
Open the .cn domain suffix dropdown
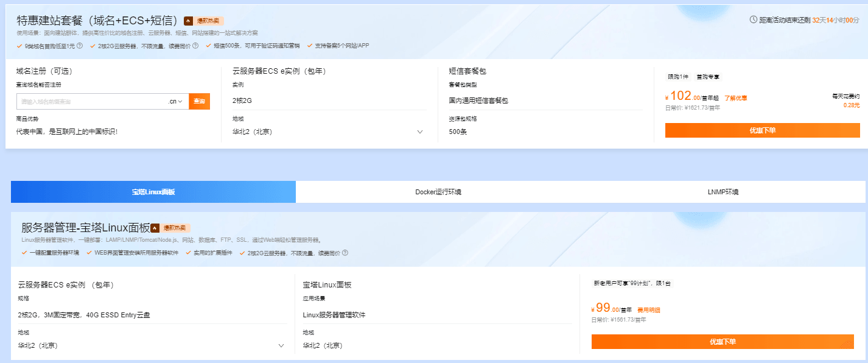(x=176, y=102)
